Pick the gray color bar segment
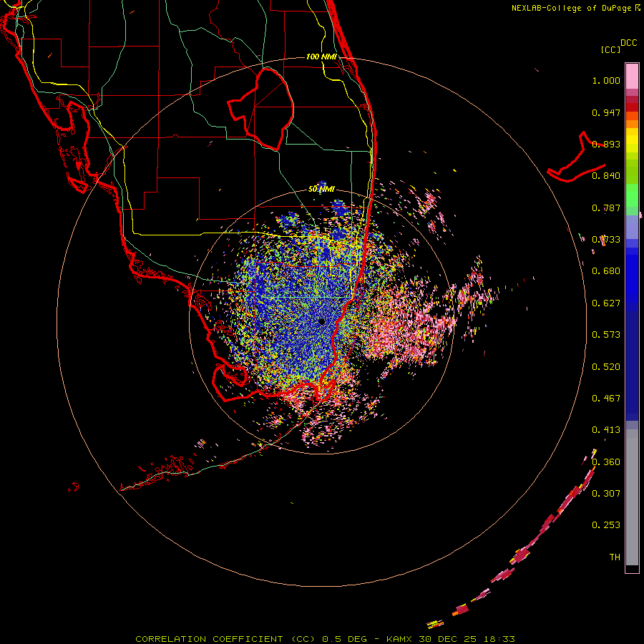644x644 pixels. tap(632, 497)
